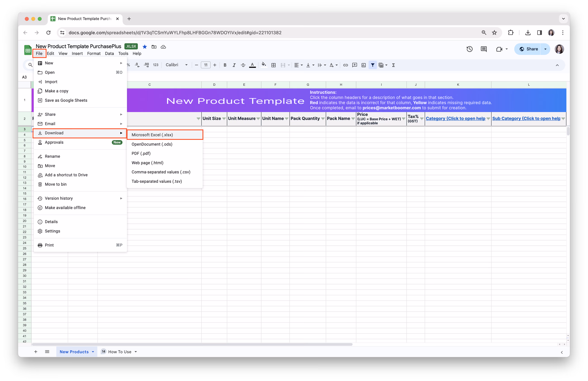The height and width of the screenshot is (381, 588).
Task: Open the comments panel icon
Action: (484, 49)
